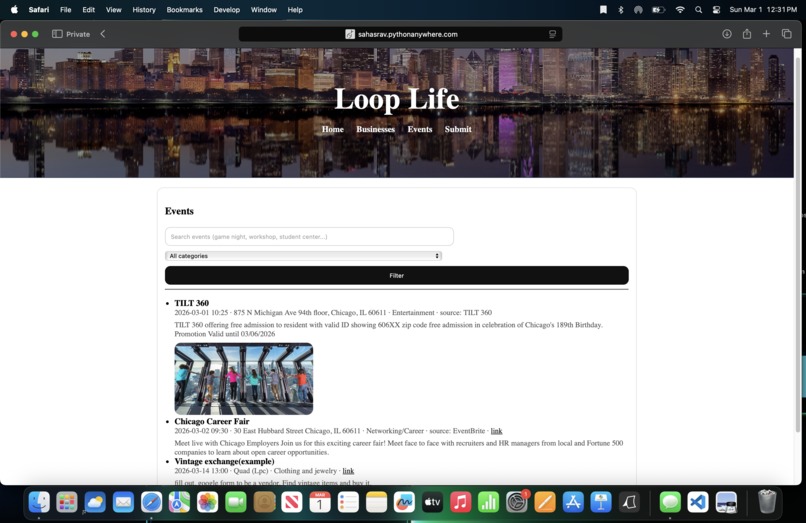Expand the All categories dropdown
The height and width of the screenshot is (523, 806).
303,256
